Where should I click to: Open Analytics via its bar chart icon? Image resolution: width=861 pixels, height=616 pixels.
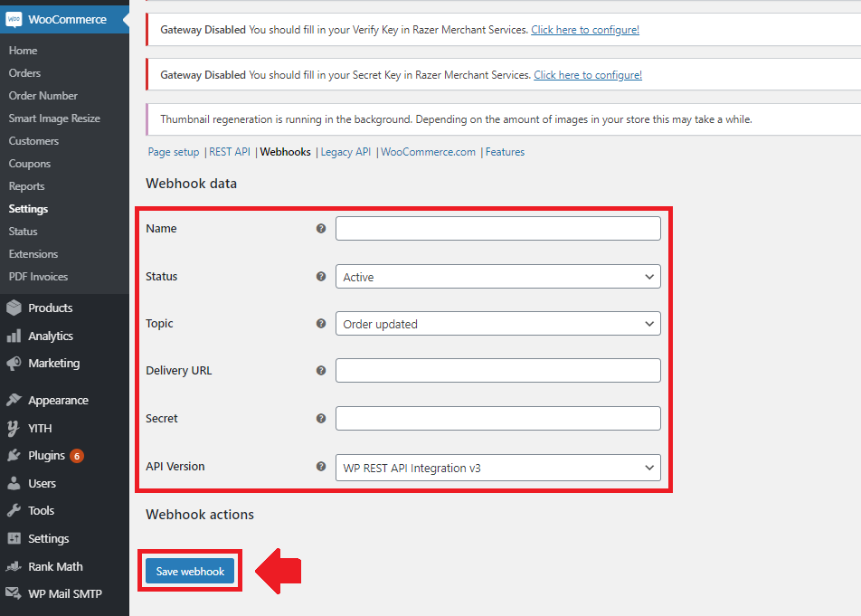14,336
